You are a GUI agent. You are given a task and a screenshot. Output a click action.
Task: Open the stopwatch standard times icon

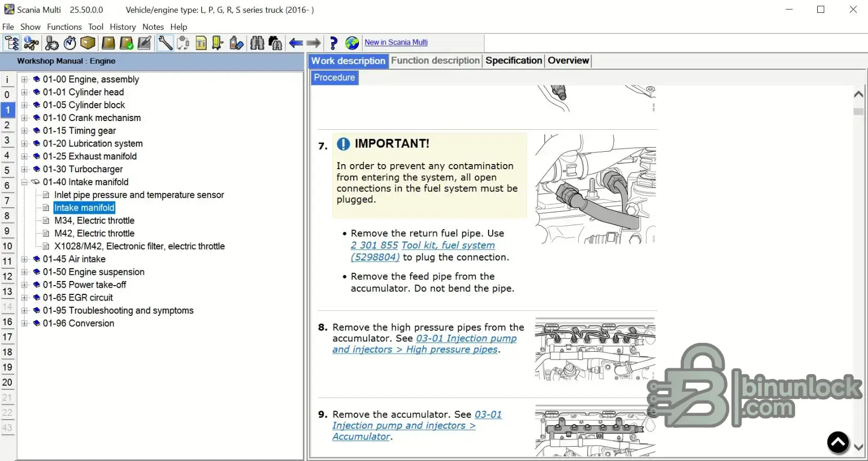click(x=70, y=43)
